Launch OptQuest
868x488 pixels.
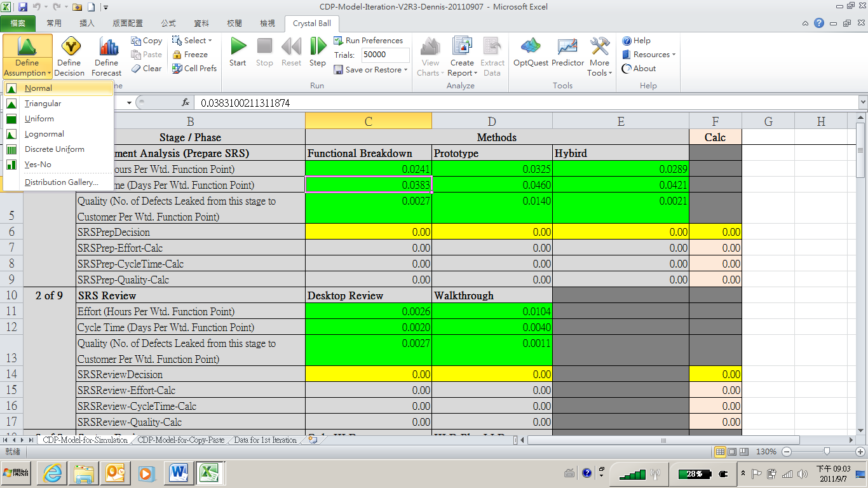click(531, 52)
